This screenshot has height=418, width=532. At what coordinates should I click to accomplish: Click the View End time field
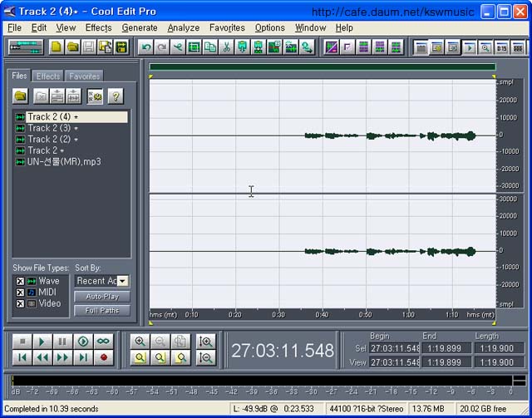(446, 362)
